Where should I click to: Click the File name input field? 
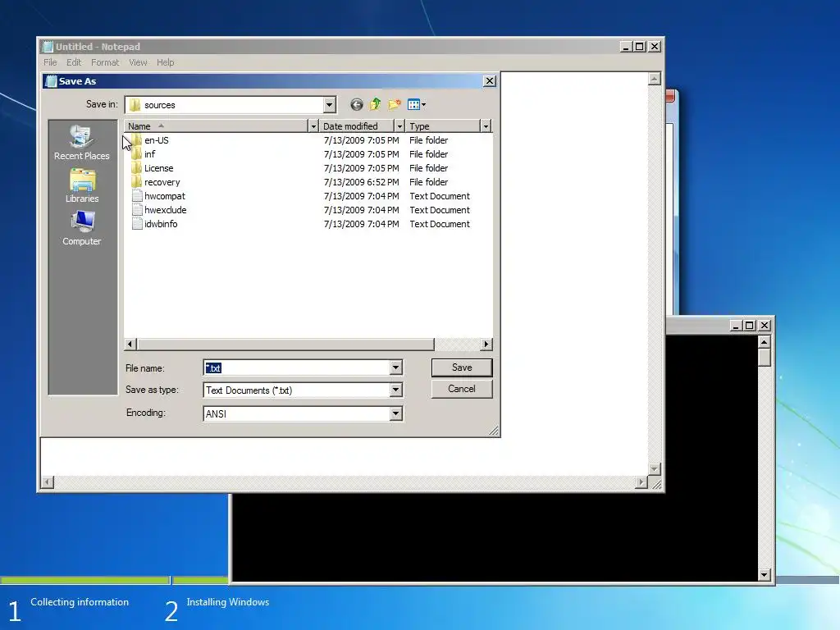296,367
